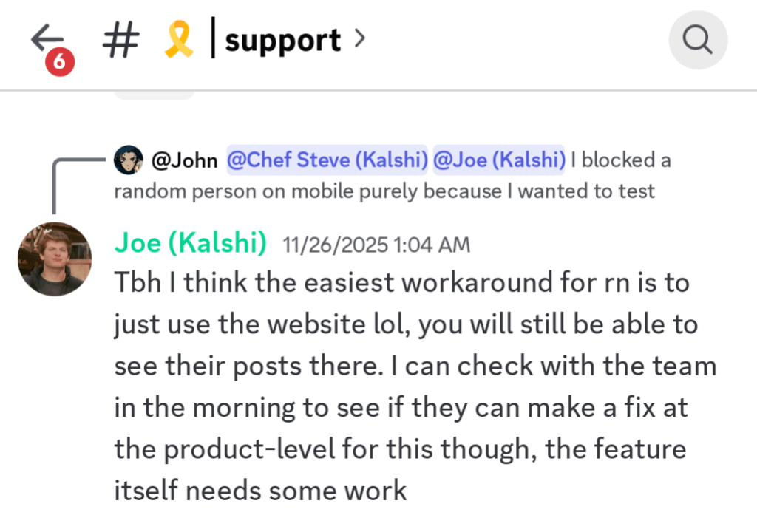Tap the @Joe (Kalshi) mention in reply
Screen dimensions: 757x532
tap(498, 160)
